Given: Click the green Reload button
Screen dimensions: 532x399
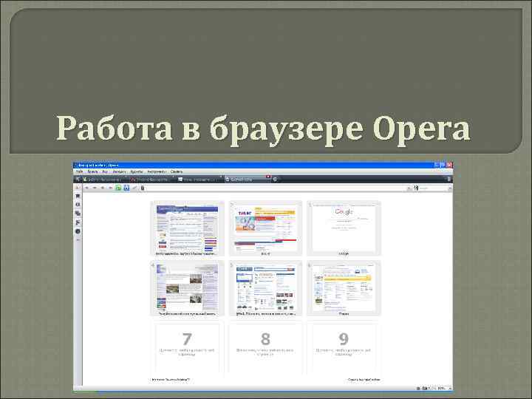Looking at the screenshot, I should tap(118, 188).
